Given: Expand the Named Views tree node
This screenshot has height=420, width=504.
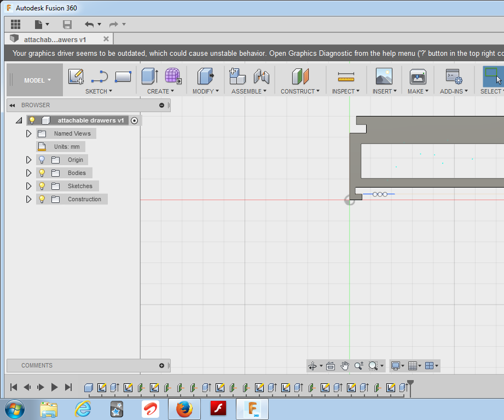Looking at the screenshot, I should (x=29, y=133).
